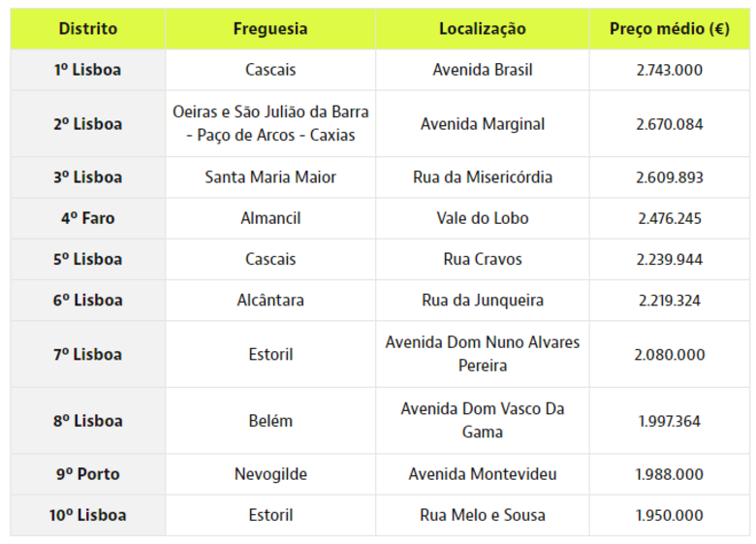Select the Freguesia column header
The width and height of the screenshot is (756, 544).
point(270,29)
